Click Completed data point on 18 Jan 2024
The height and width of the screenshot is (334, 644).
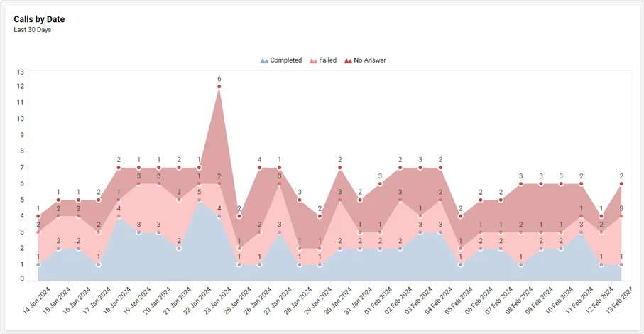tap(119, 216)
